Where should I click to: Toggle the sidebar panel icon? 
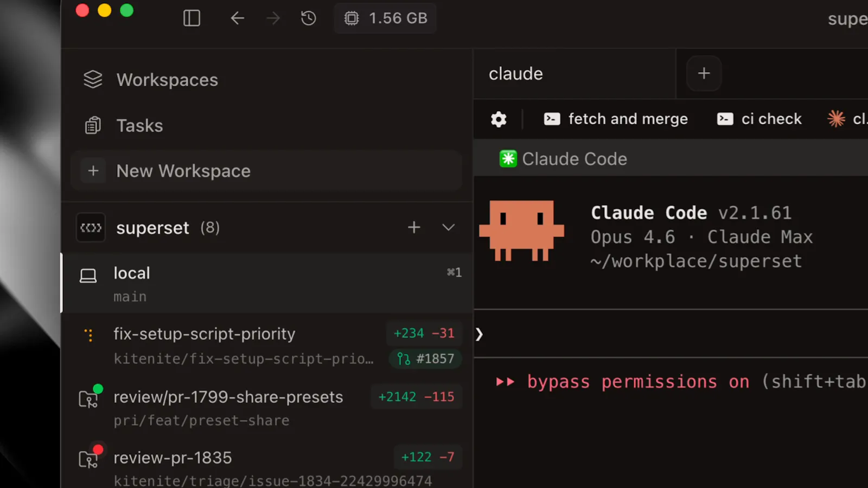[x=192, y=18]
